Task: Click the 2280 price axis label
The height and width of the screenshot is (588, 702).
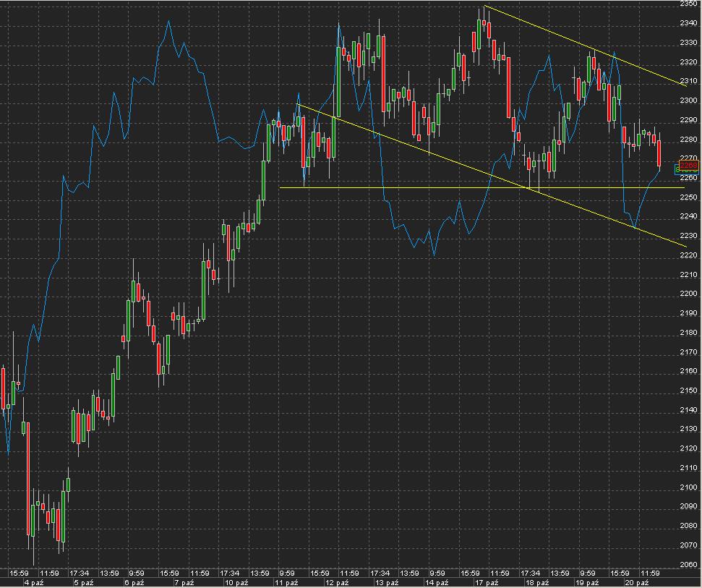Action: [x=688, y=140]
